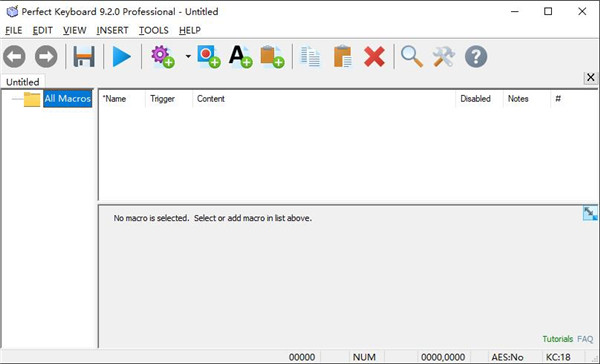Click the 00000 status bar counter
The height and width of the screenshot is (364, 600).
pos(302,357)
